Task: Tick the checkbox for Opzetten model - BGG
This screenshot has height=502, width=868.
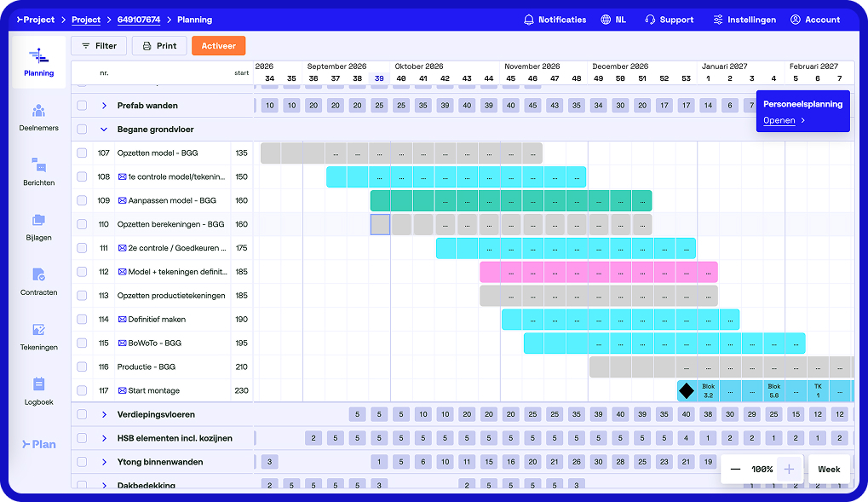Action: pos(82,153)
